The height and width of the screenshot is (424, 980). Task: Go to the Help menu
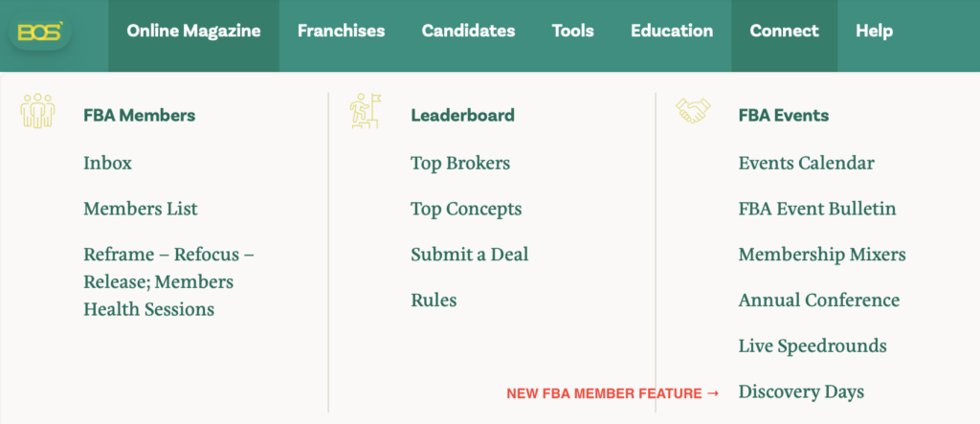(874, 31)
